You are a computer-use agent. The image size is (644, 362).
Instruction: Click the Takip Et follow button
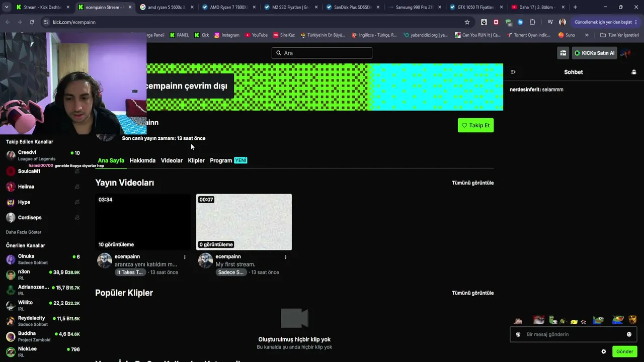coord(475,125)
